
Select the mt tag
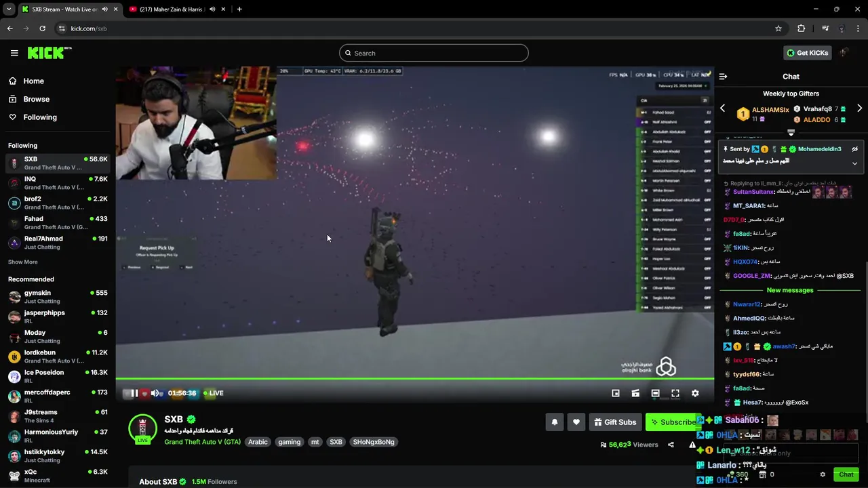click(315, 442)
